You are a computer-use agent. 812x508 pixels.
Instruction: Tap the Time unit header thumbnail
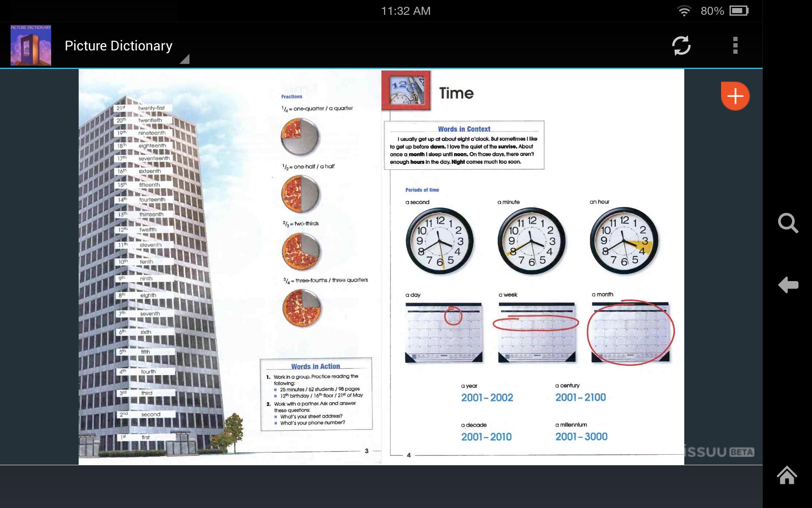[x=406, y=91]
